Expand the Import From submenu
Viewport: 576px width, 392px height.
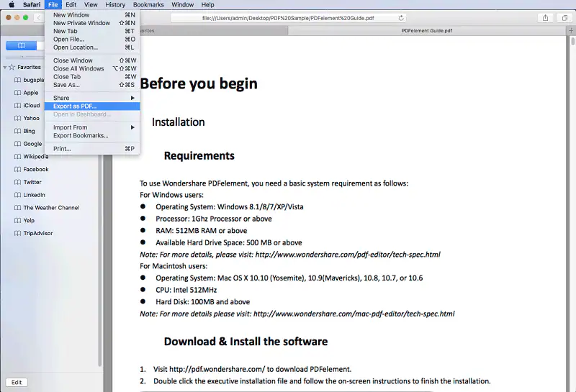tap(92, 127)
